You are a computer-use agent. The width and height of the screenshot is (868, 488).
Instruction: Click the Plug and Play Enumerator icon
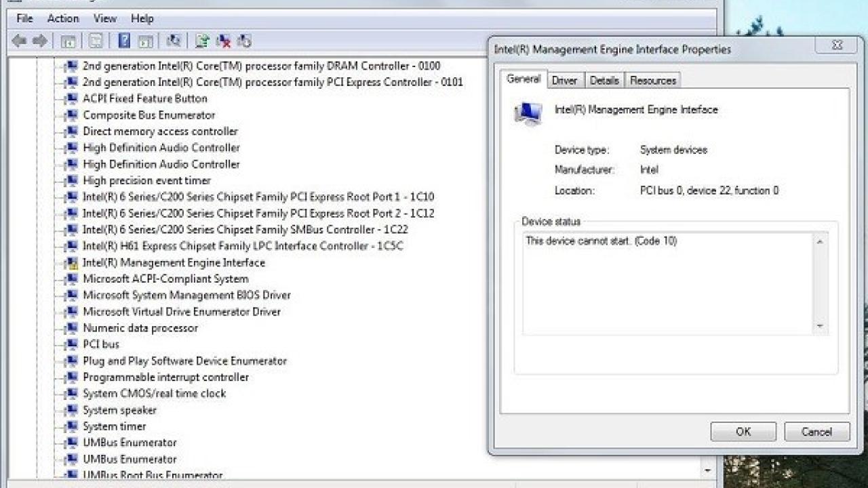71,361
